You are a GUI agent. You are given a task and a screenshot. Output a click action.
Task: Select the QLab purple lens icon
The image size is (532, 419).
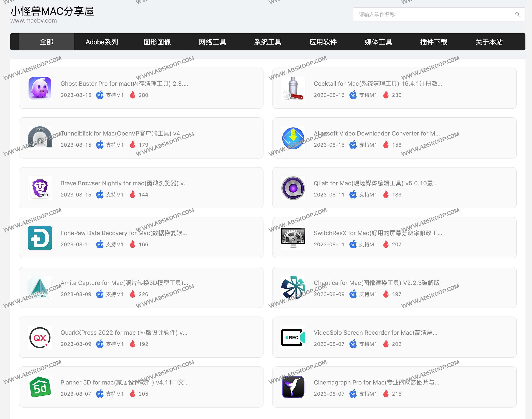293,188
